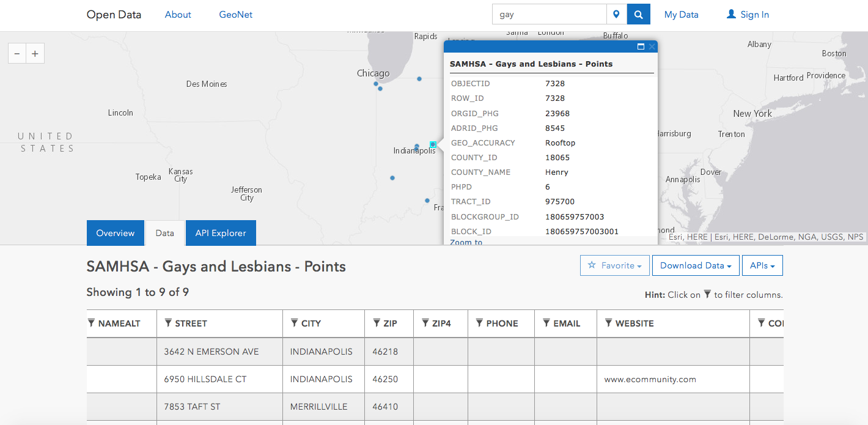Go to Open Data home

(114, 15)
